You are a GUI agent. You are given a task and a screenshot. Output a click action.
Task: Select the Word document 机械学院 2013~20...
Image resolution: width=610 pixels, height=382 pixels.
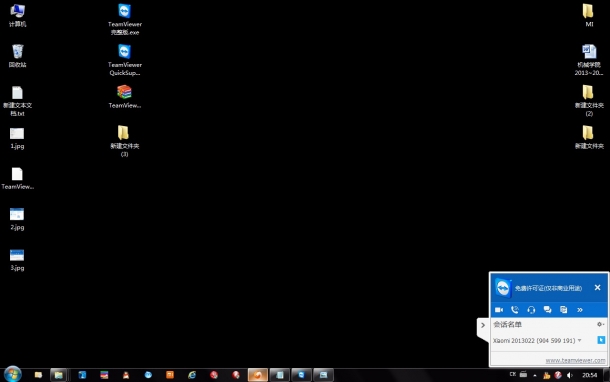pos(589,60)
